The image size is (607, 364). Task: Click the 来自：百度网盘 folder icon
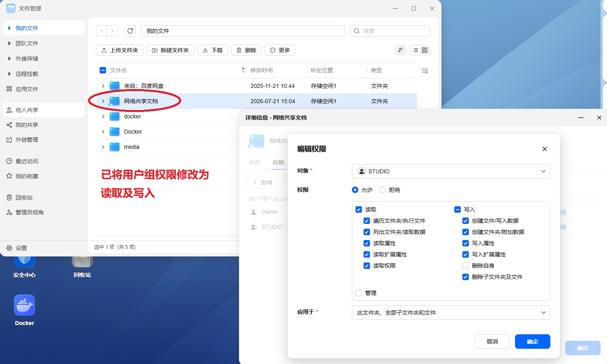click(x=115, y=86)
